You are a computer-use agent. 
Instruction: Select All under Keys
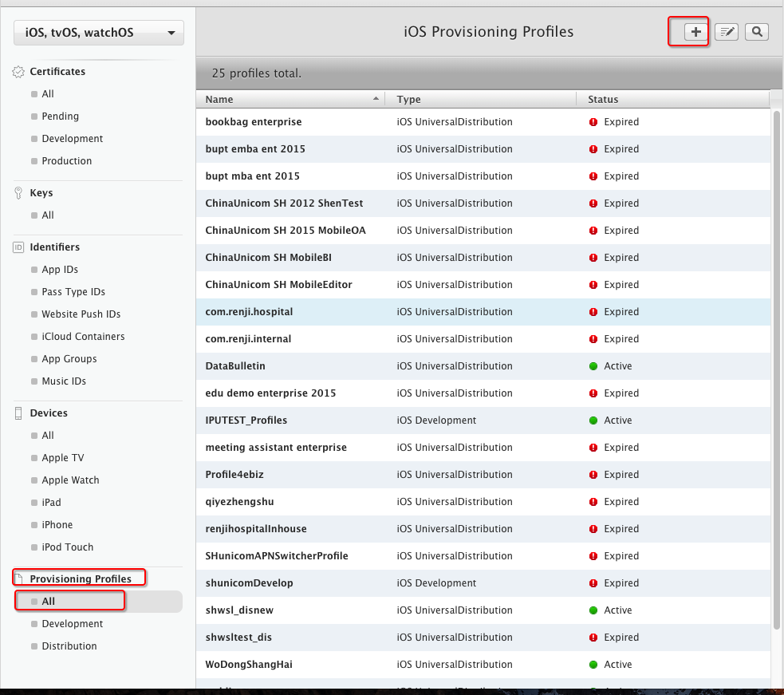pyautogui.click(x=48, y=215)
